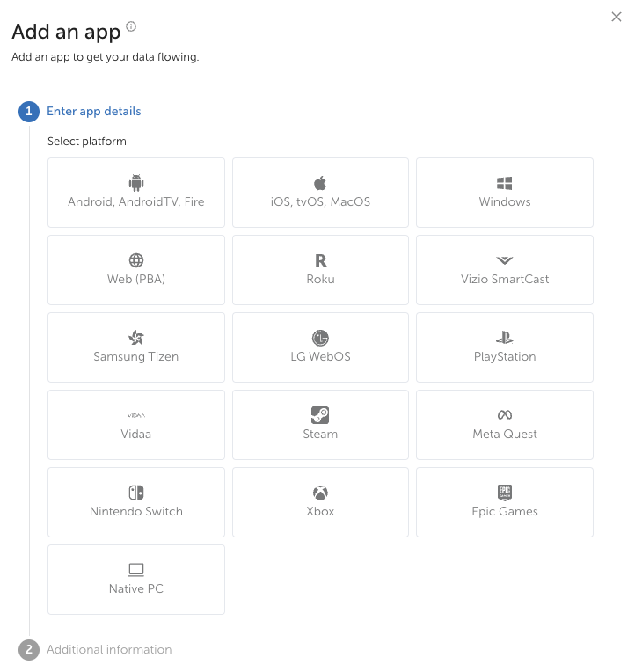Choose the Native PC platform tile

click(136, 580)
